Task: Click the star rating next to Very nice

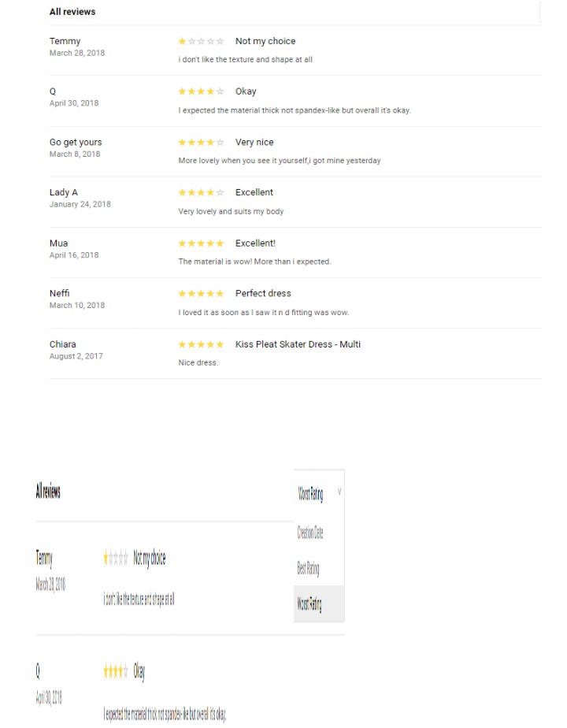Action: pos(201,142)
